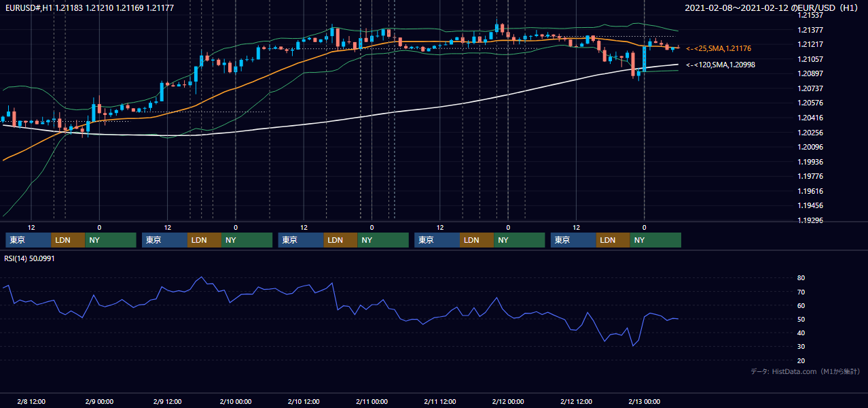Select the RSI(14) 50.0991 indicator label
868x408 pixels.
point(29,259)
